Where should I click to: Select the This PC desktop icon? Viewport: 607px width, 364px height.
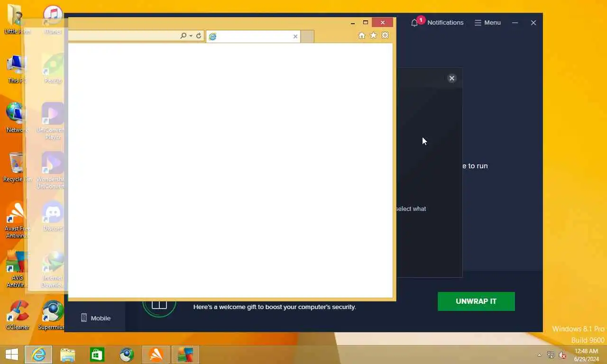coord(17,69)
